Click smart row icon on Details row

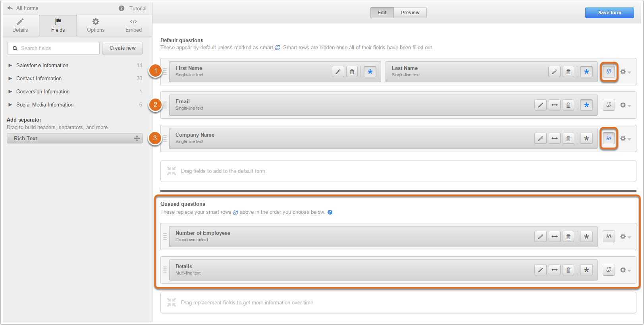[x=609, y=270]
